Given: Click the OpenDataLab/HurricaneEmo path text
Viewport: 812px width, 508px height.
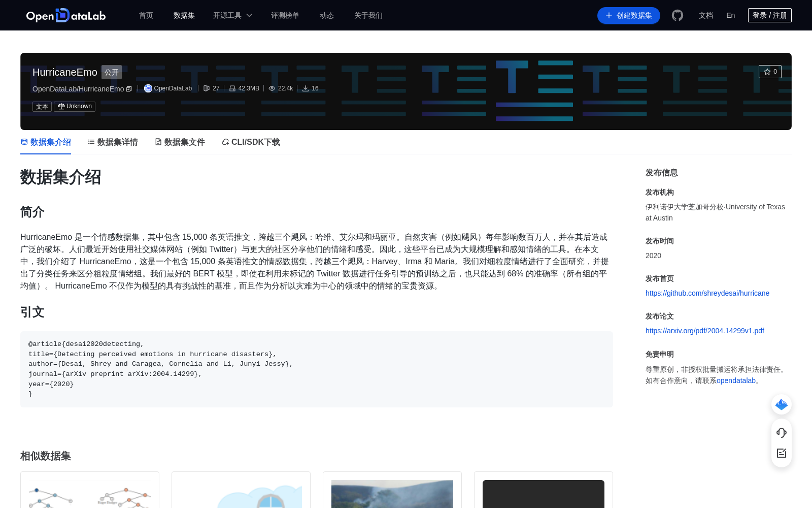Looking at the screenshot, I should [78, 89].
